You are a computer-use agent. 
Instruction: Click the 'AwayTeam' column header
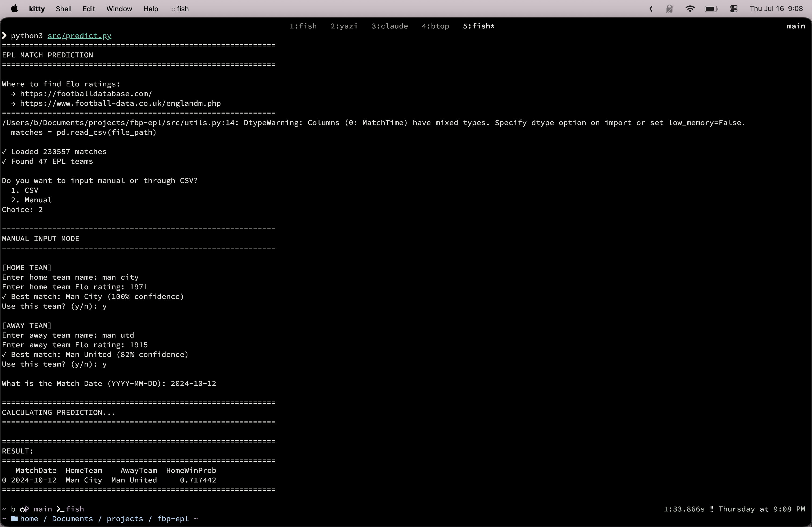point(139,471)
